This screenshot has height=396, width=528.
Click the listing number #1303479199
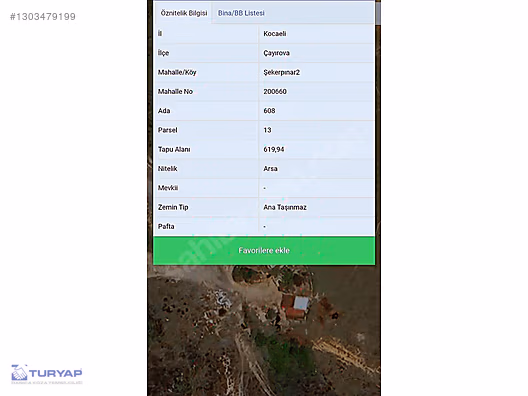[x=43, y=16]
